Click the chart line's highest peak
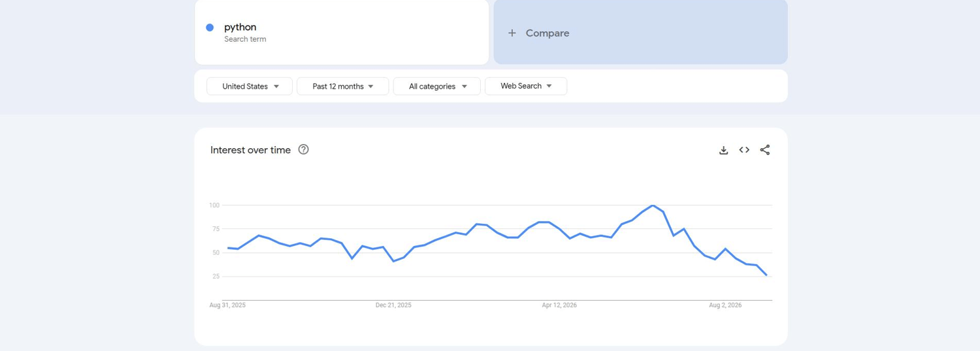 (x=653, y=206)
